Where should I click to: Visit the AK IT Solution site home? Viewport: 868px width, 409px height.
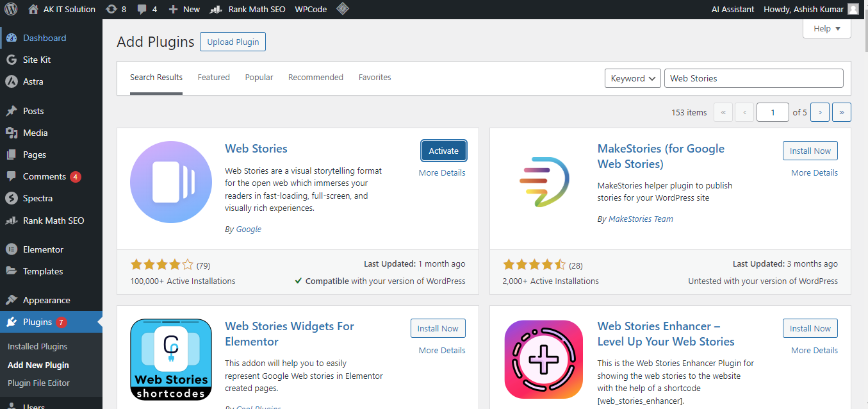pos(62,9)
